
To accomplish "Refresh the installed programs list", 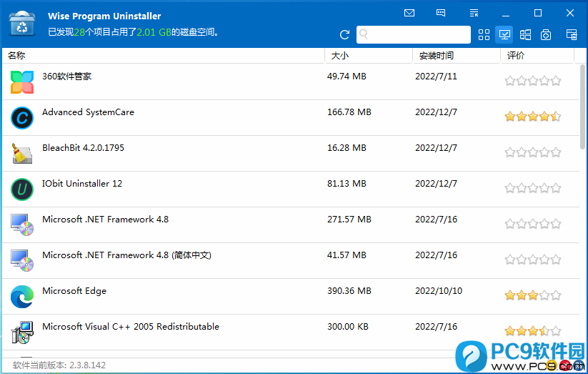I will click(x=344, y=35).
